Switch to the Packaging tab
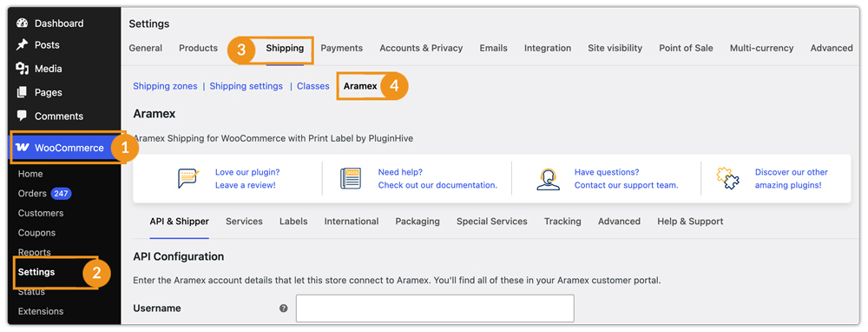Screen dimensions: 868x332 pos(418,221)
